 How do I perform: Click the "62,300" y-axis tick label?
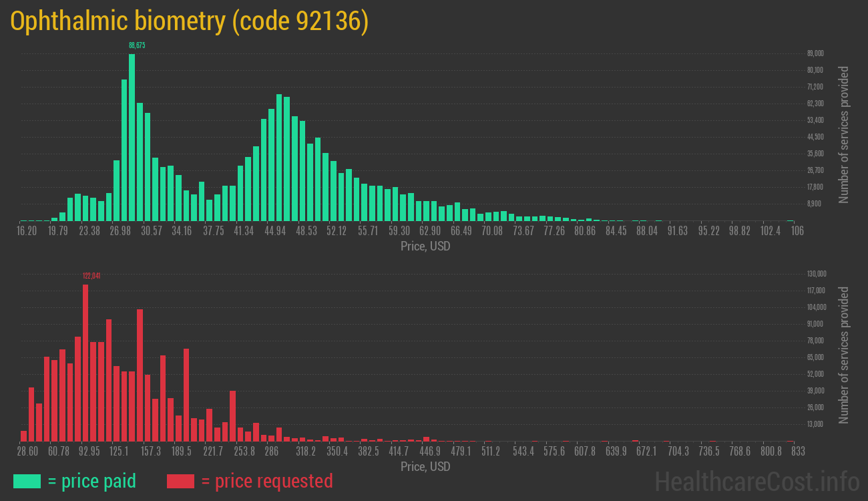[815, 104]
